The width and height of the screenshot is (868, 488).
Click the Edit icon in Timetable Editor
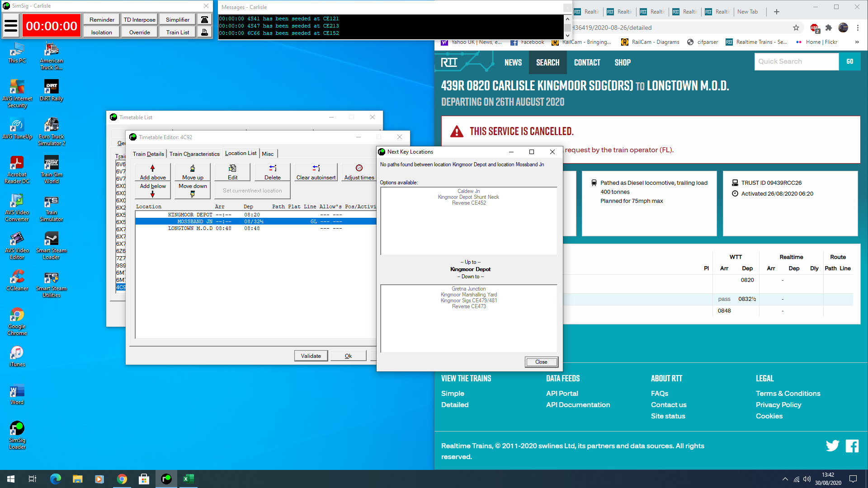coord(232,168)
